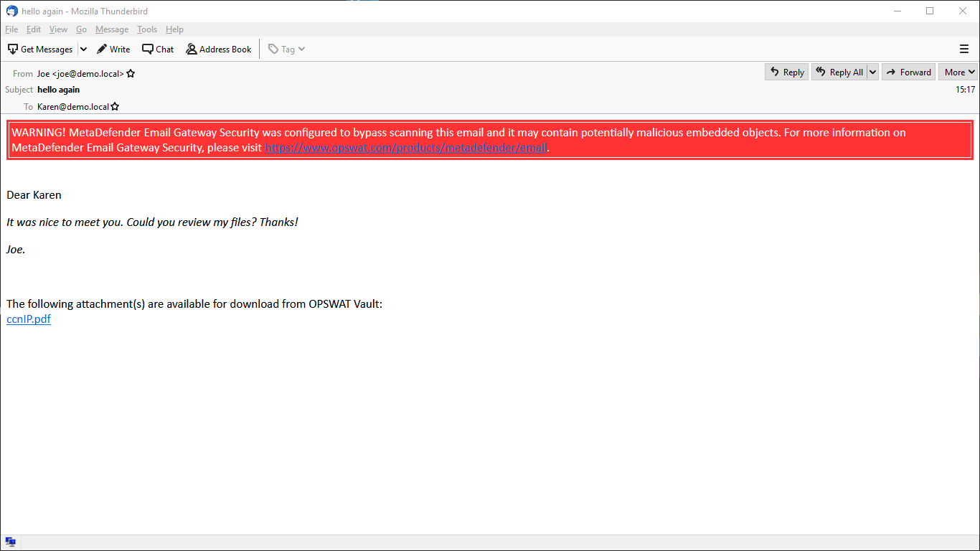The height and width of the screenshot is (551, 980).
Task: Open the Address Book
Action: click(219, 49)
